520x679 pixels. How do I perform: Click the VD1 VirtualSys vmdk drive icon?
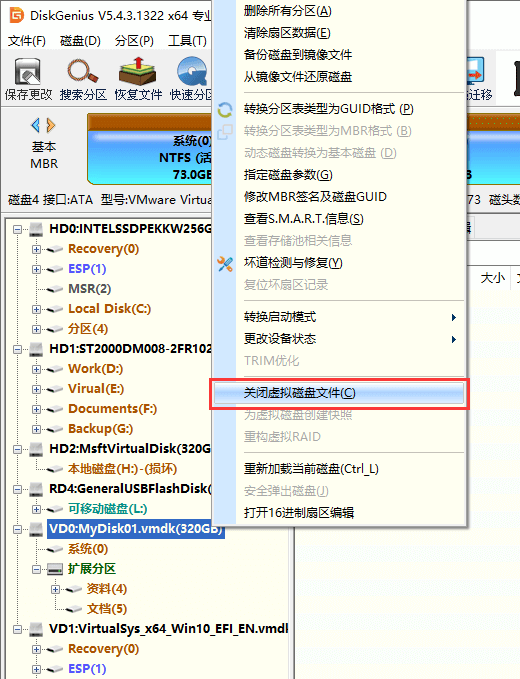point(36,629)
